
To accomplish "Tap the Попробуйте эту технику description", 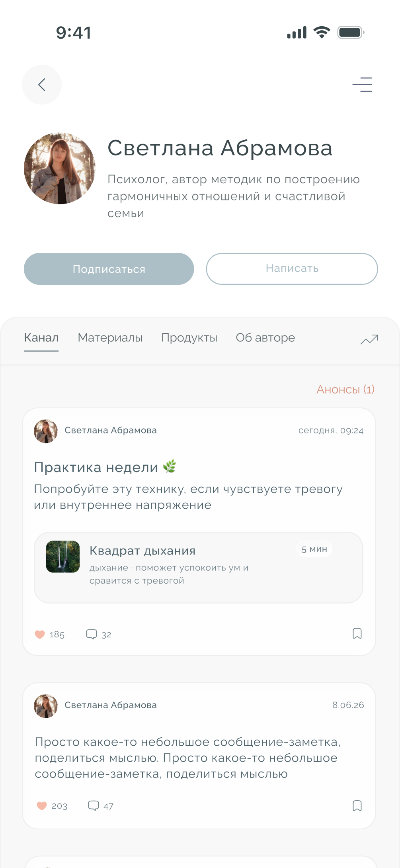I will click(x=188, y=497).
